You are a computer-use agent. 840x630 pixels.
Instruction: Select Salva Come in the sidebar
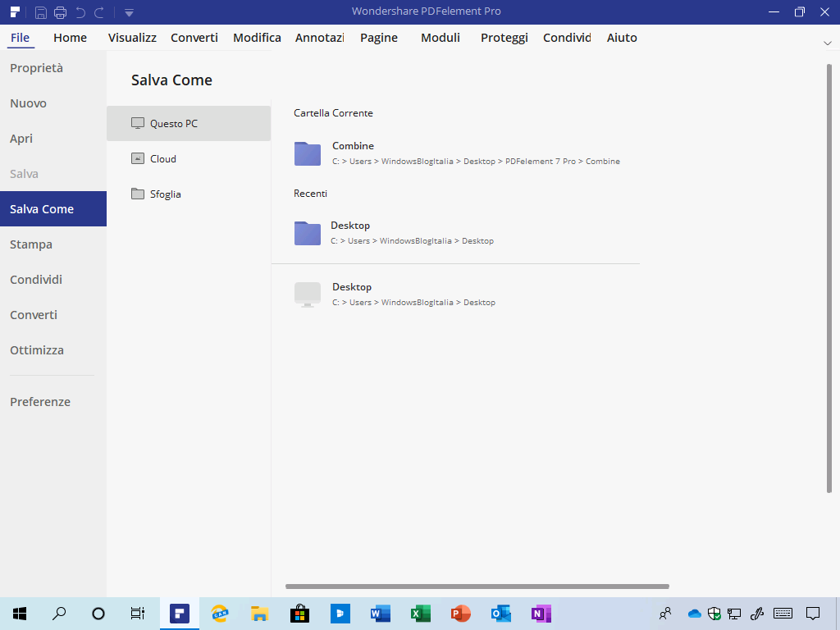[53, 209]
